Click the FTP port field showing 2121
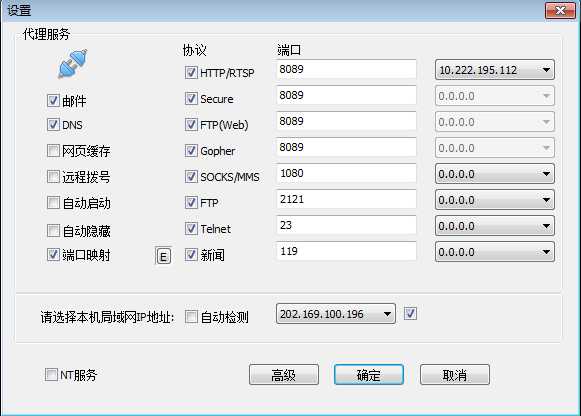Screen dimensions: 581x416 [x=346, y=199]
